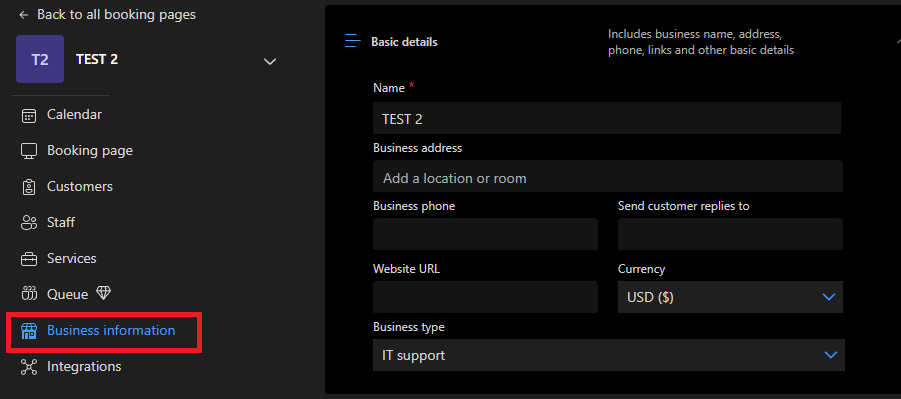Click the Basic details section lines icon
This screenshot has height=399, width=901.
352,41
